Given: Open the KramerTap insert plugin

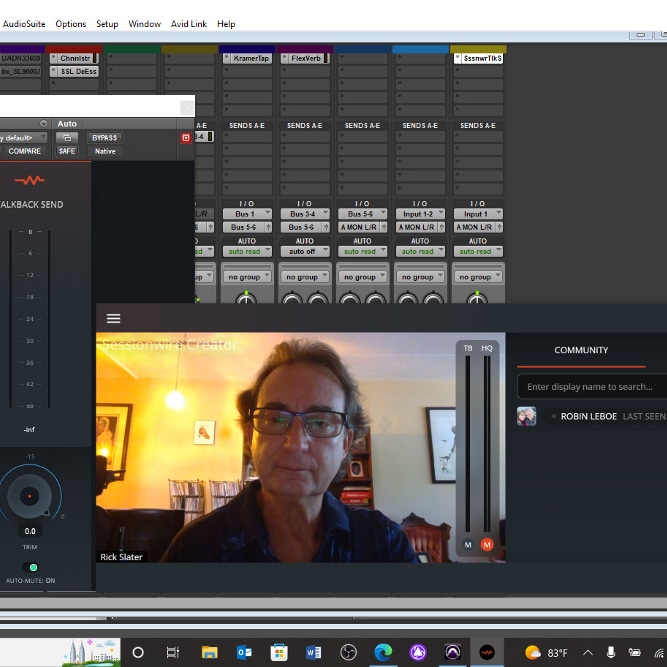Looking at the screenshot, I should [x=247, y=58].
